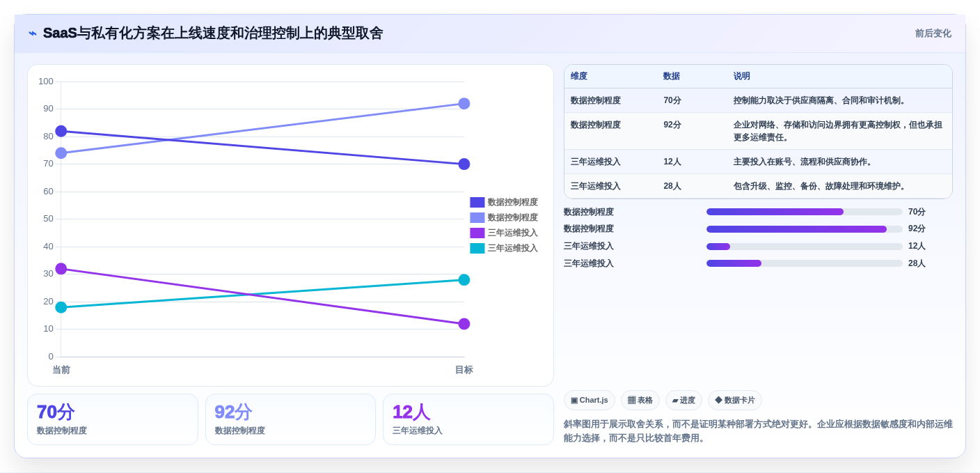Click the 表格 chip
This screenshot has height=473, width=980.
pos(640,401)
